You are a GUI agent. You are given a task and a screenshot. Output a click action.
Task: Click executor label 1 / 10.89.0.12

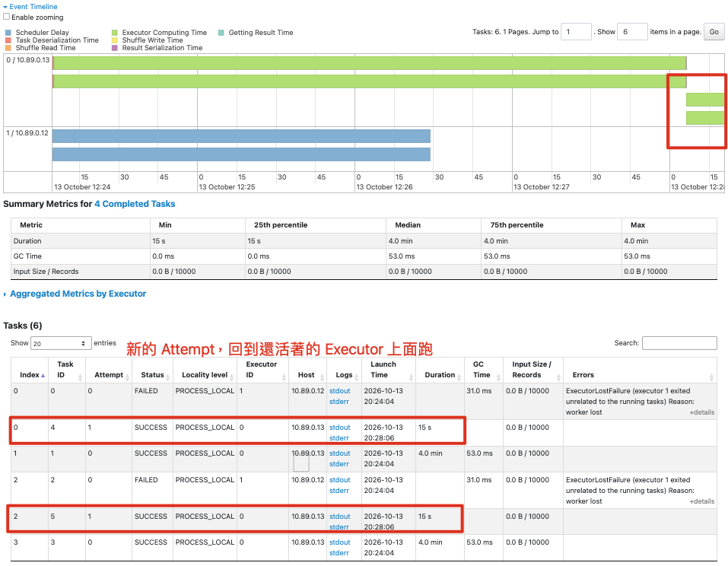click(x=27, y=133)
